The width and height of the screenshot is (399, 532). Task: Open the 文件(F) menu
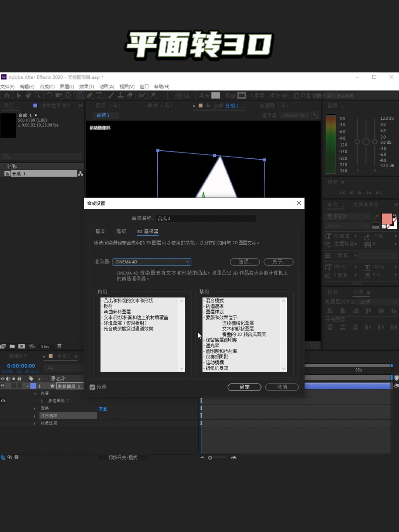(x=7, y=86)
